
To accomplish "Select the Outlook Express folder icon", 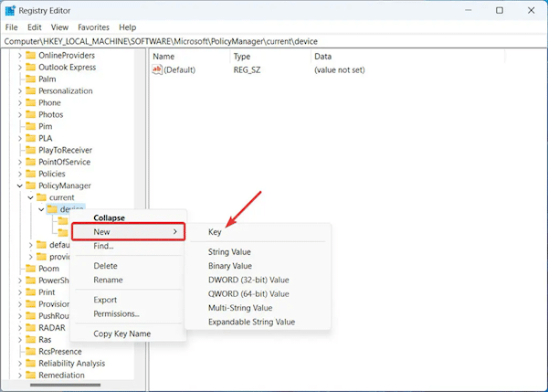I will coord(30,67).
